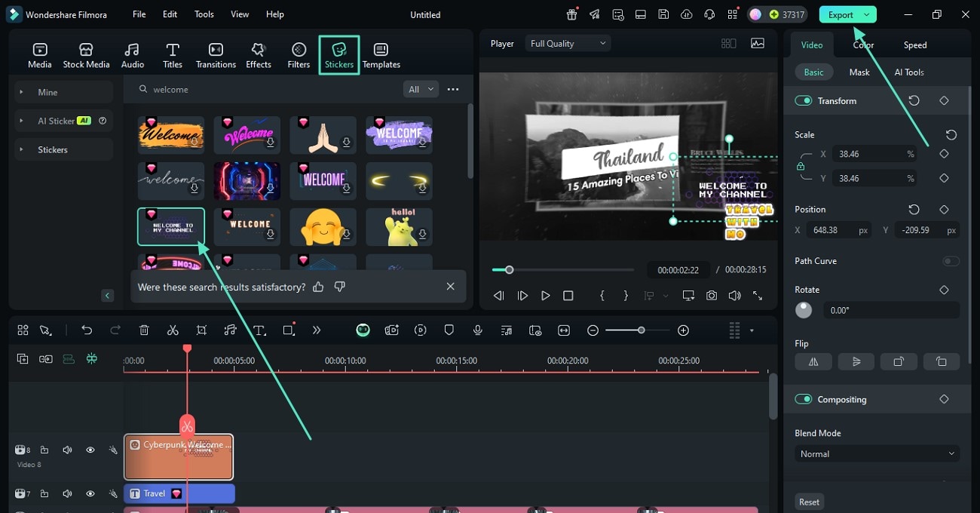Viewport: 980px width, 513px height.
Task: Click thumbs down on search feedback
Action: (340, 287)
